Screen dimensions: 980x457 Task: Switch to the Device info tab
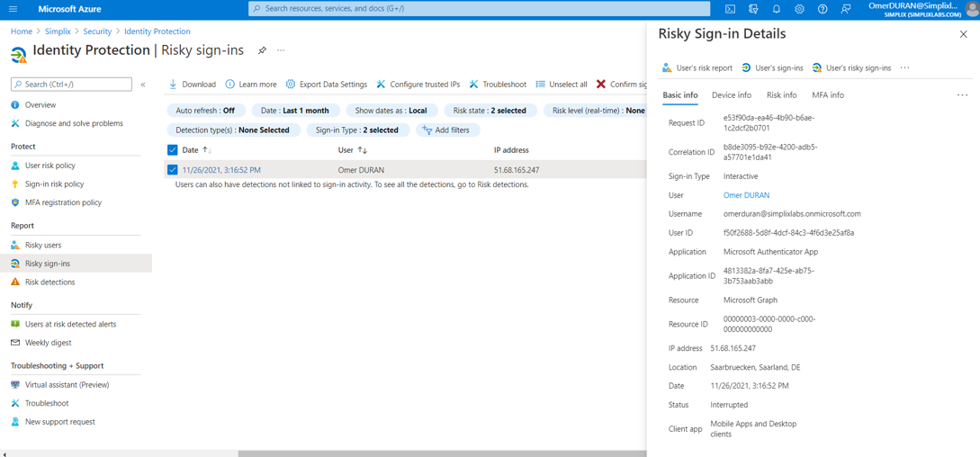[732, 95]
